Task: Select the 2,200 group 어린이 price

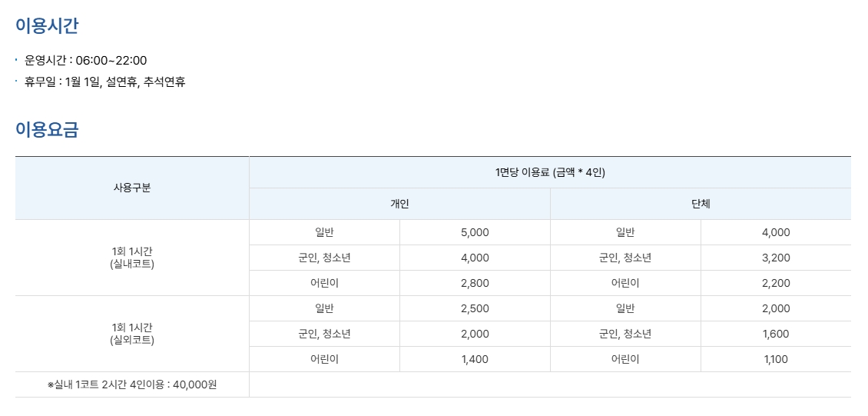Action: click(x=776, y=283)
